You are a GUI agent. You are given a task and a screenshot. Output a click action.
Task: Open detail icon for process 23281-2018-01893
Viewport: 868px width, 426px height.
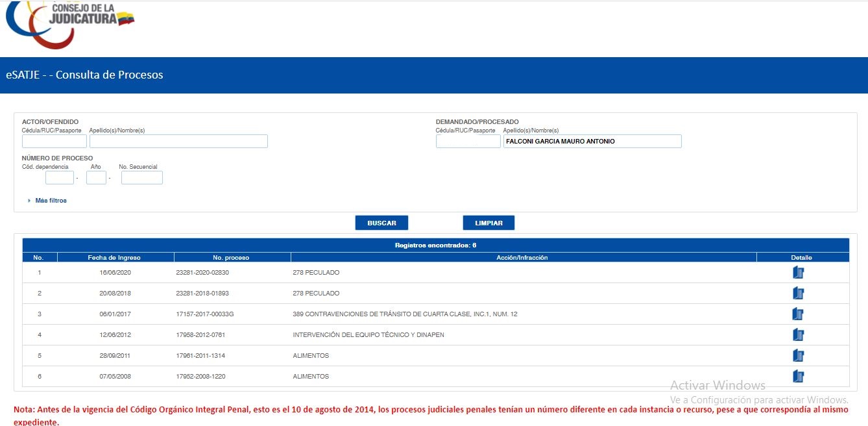point(798,294)
